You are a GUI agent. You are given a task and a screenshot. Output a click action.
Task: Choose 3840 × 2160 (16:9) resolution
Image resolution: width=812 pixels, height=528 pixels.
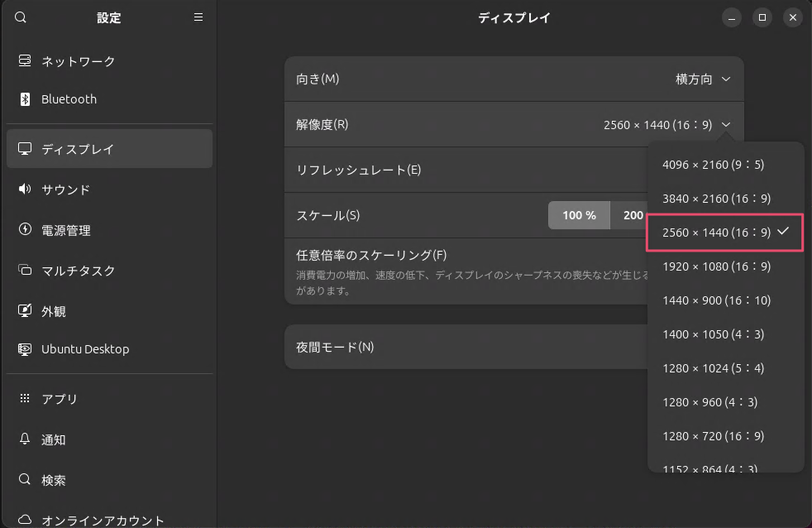[x=716, y=199]
